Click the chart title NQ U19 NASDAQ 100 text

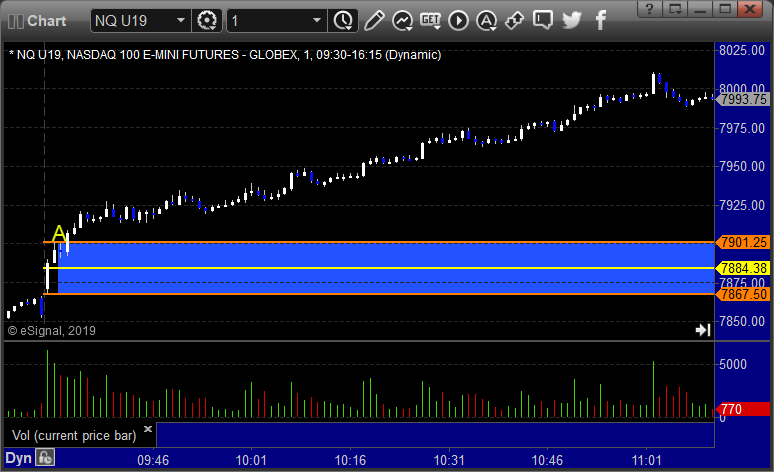(x=225, y=55)
